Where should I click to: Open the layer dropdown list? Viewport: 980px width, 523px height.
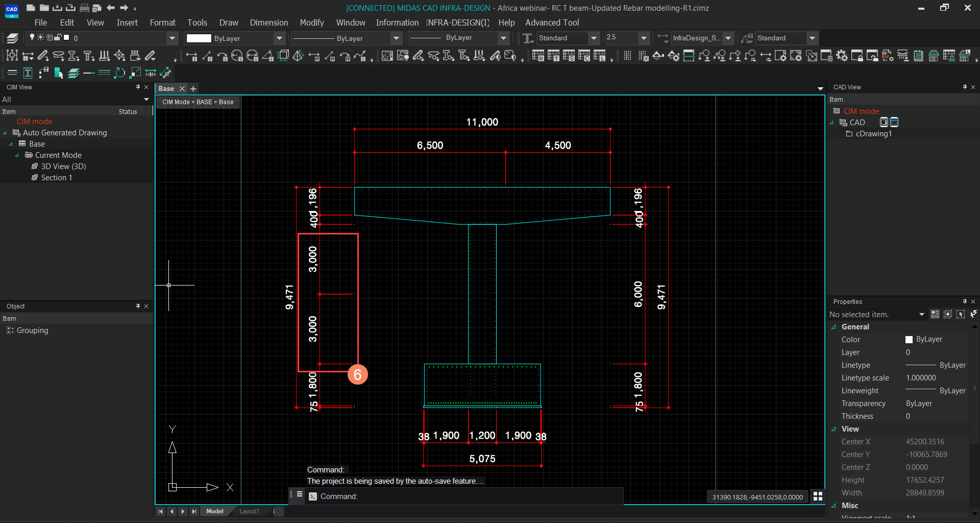(x=172, y=38)
